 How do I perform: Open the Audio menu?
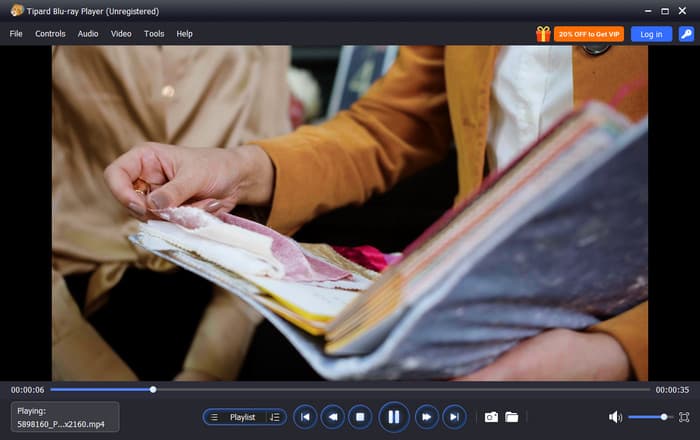pos(88,34)
